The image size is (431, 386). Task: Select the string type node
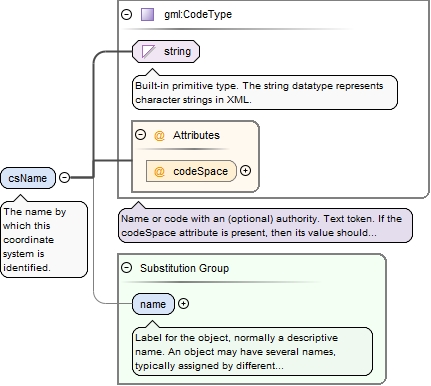tap(166, 52)
